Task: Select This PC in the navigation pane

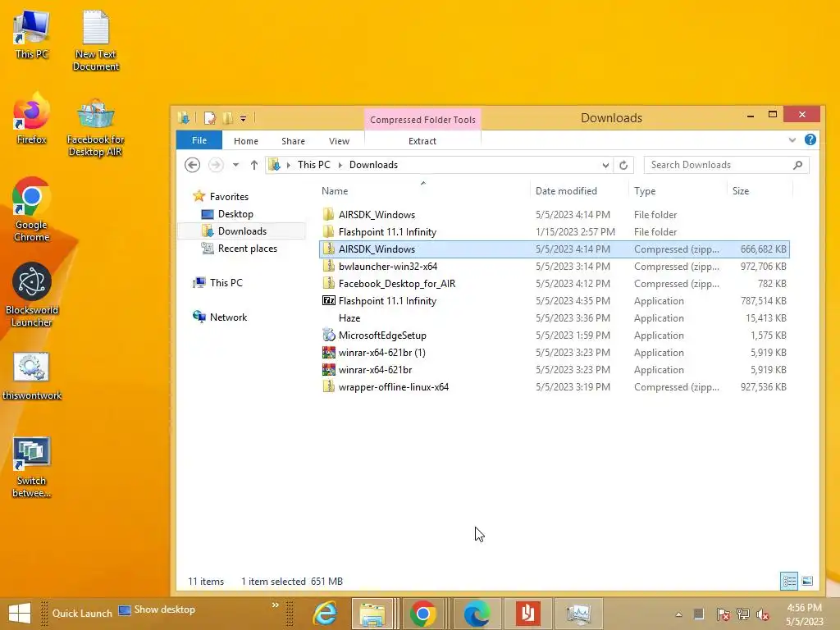Action: 226,282
